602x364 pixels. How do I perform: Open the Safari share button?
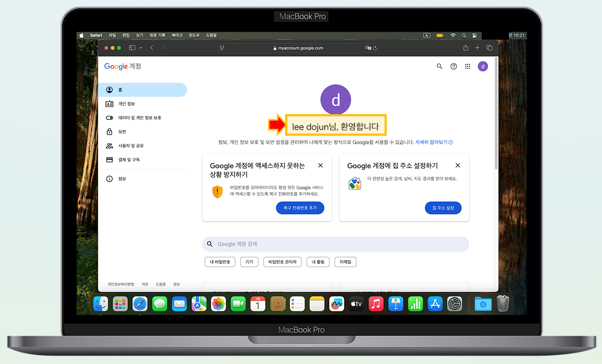466,48
